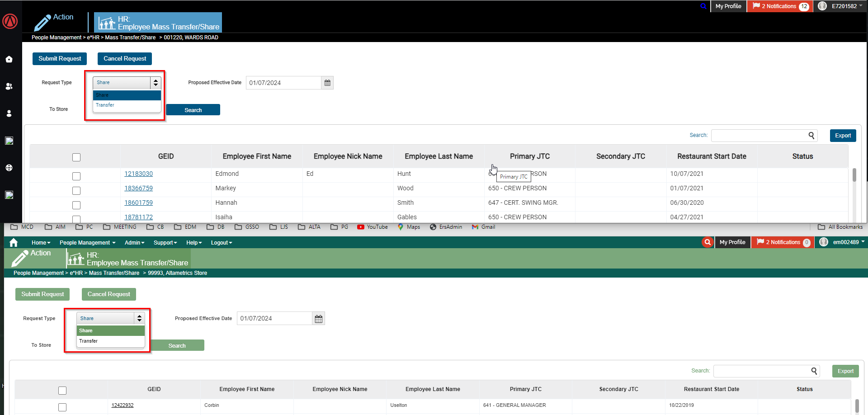Tick the checkbox for GEID 18366759
Screen dimensions: 868x415
pos(76,191)
